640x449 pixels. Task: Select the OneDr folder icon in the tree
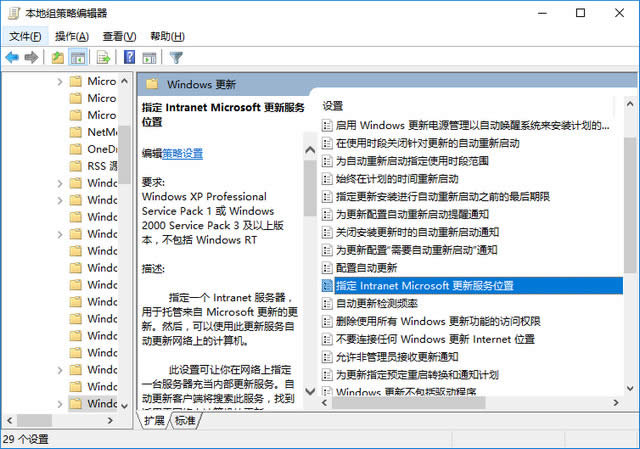(x=76, y=149)
